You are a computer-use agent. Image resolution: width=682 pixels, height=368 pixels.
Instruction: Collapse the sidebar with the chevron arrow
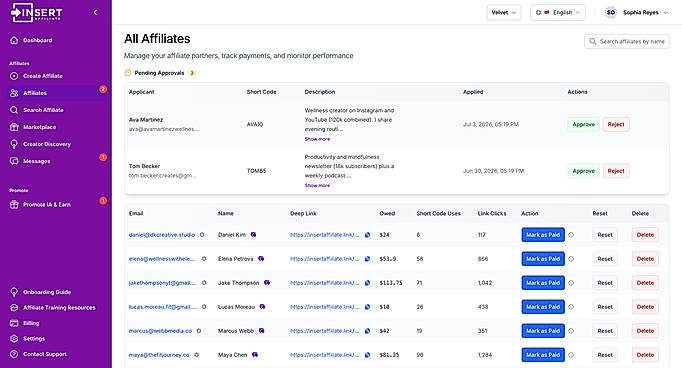pyautogui.click(x=96, y=13)
